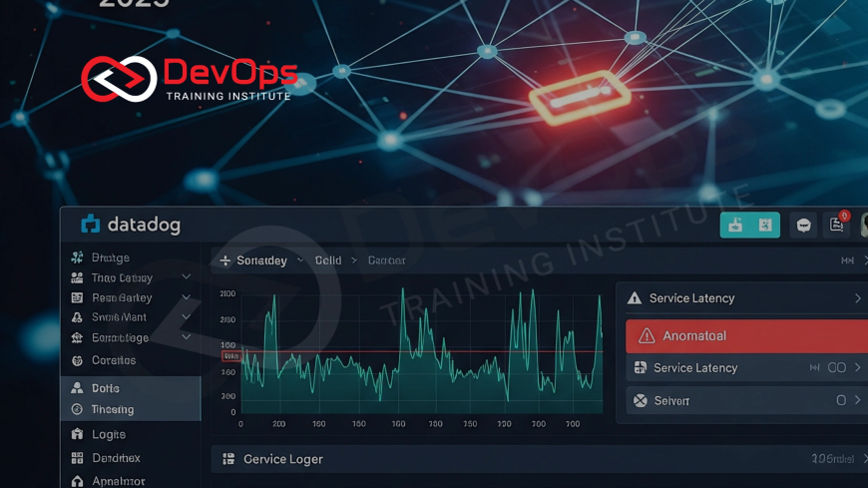Viewport: 868px width, 488px height.
Task: Click the first teal header toolbar icon
Action: 735,226
